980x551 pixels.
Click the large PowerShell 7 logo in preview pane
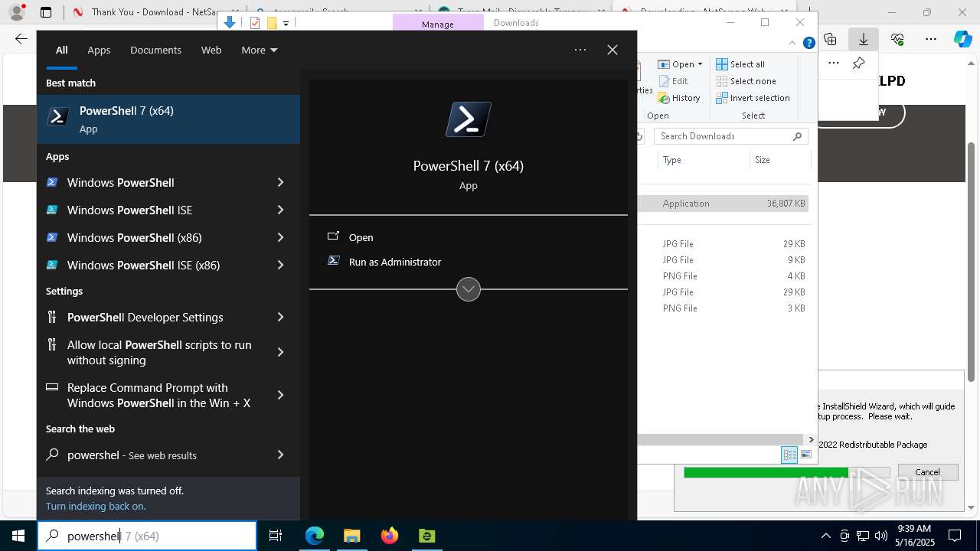coord(469,119)
